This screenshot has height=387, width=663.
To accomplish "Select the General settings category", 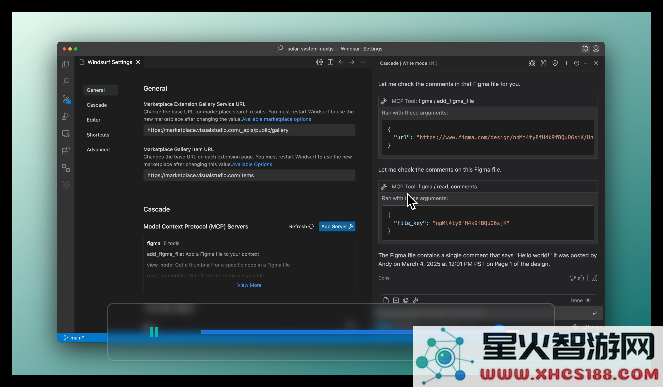I will click(101, 90).
